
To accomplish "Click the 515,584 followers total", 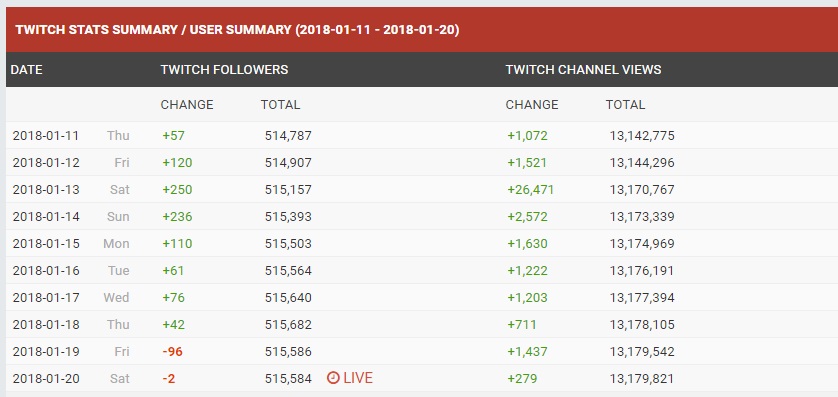I will [288, 379].
